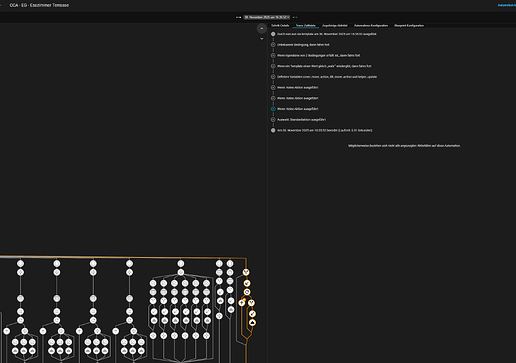This screenshot has height=363, width=516.
Task: Click the icon beside 'Definiere Variablen' entry
Action: click(x=273, y=77)
